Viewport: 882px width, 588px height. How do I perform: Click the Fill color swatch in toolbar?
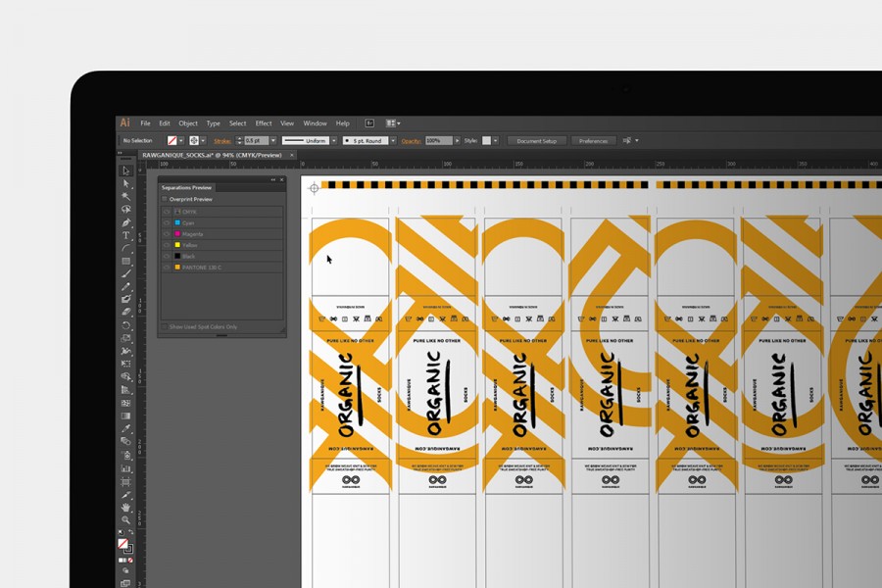tap(123, 543)
